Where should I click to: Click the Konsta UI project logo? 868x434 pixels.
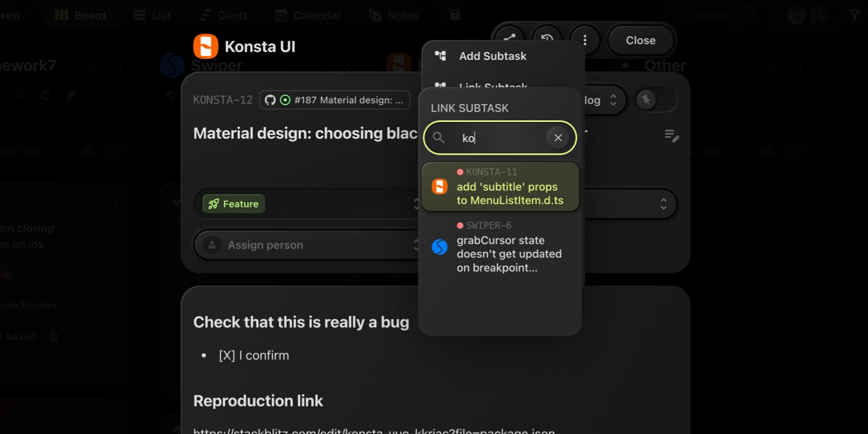click(x=206, y=46)
